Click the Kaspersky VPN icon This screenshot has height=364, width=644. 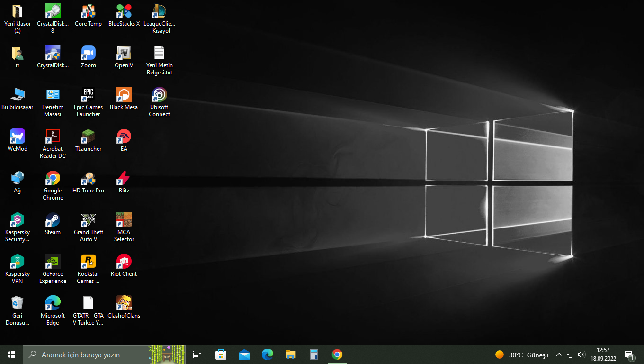point(18,262)
